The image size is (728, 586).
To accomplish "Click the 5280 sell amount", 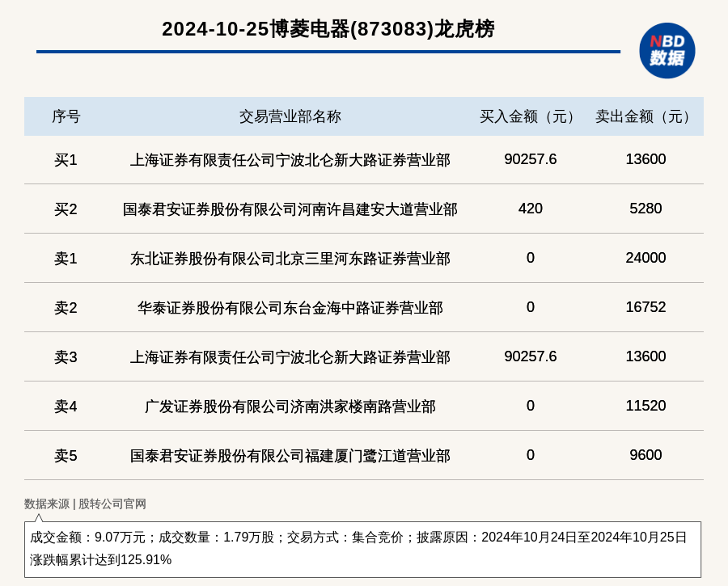I will pos(645,209).
